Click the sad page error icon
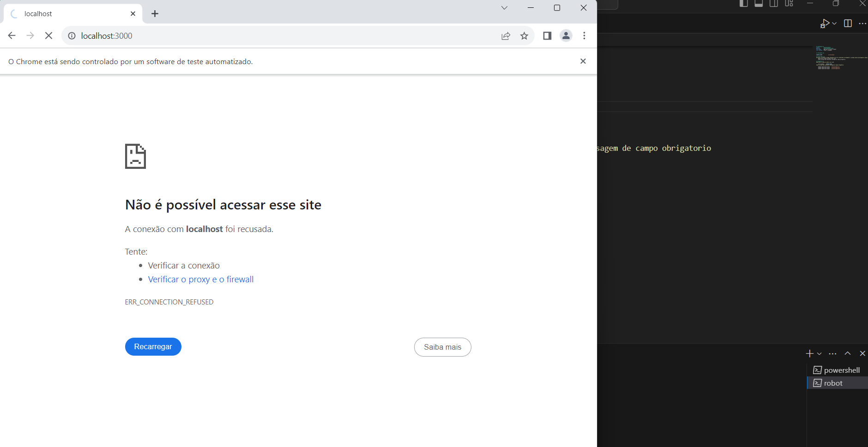Viewport: 868px width, 447px height. 135,156
